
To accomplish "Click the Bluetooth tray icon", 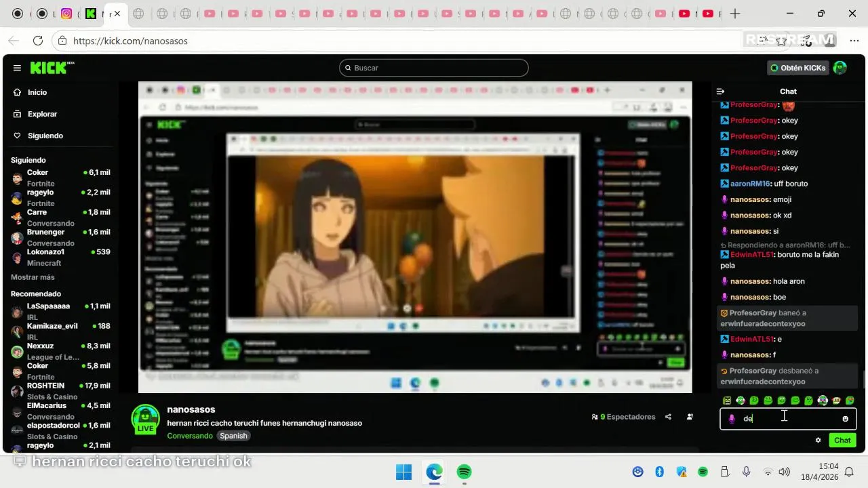I will 659,472.
